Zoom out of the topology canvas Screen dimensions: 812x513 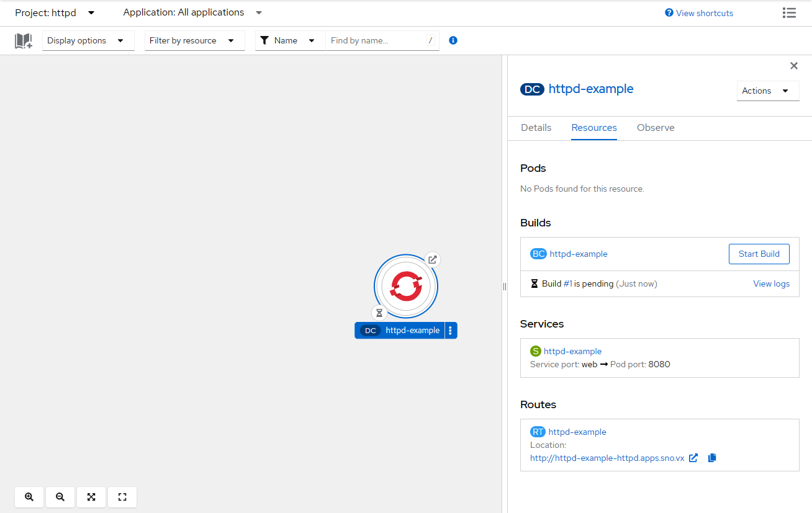(60, 497)
